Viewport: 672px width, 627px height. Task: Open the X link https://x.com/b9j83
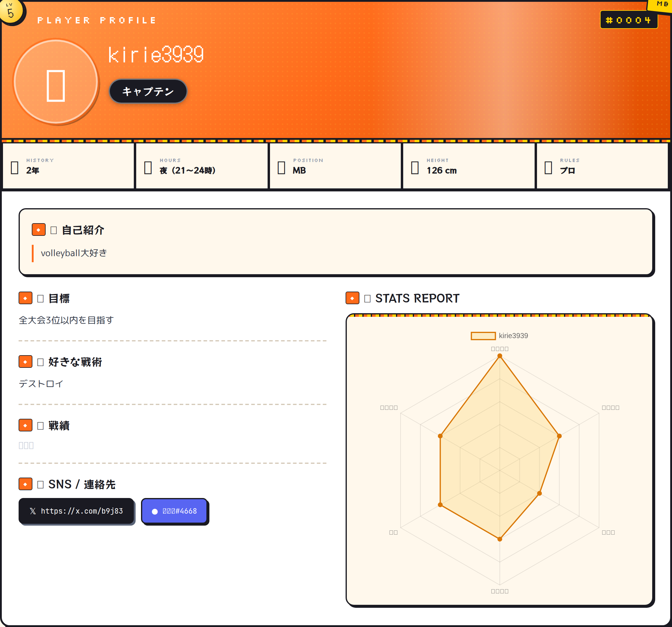(76, 511)
